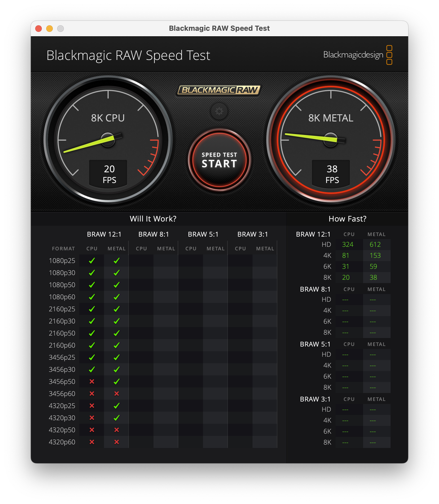Image resolution: width=439 pixels, height=504 pixels.
Task: Click the Blackmagic RAW logo badge
Action: point(219,90)
